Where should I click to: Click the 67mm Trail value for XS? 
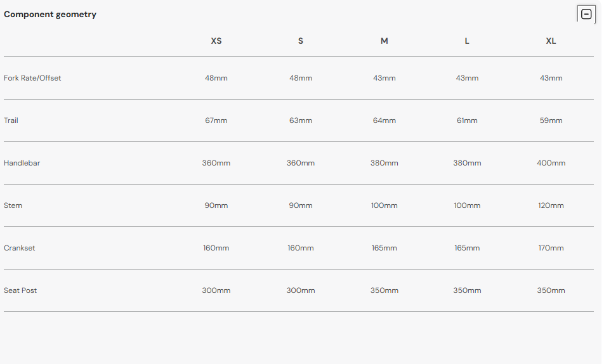click(216, 120)
